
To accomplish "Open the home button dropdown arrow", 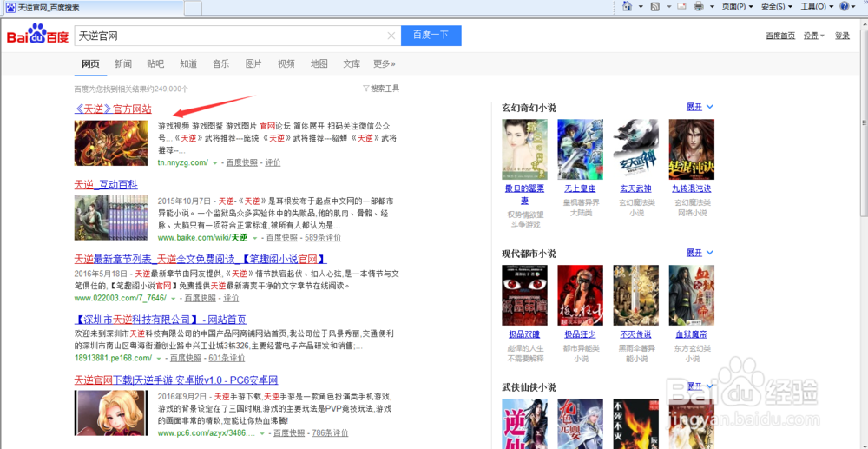I will point(641,7).
